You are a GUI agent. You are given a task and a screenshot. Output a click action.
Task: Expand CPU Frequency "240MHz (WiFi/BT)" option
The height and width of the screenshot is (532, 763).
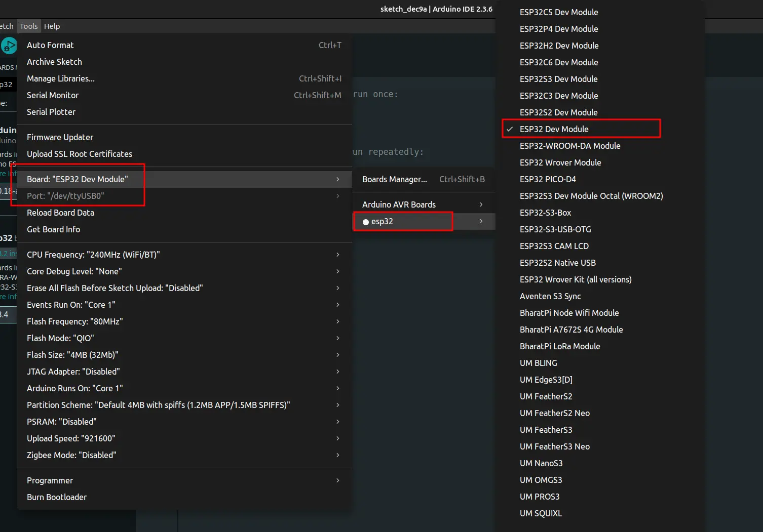pos(184,255)
